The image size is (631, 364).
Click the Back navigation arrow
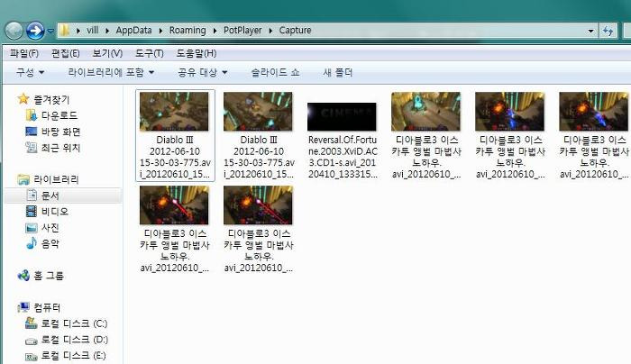[x=14, y=31]
